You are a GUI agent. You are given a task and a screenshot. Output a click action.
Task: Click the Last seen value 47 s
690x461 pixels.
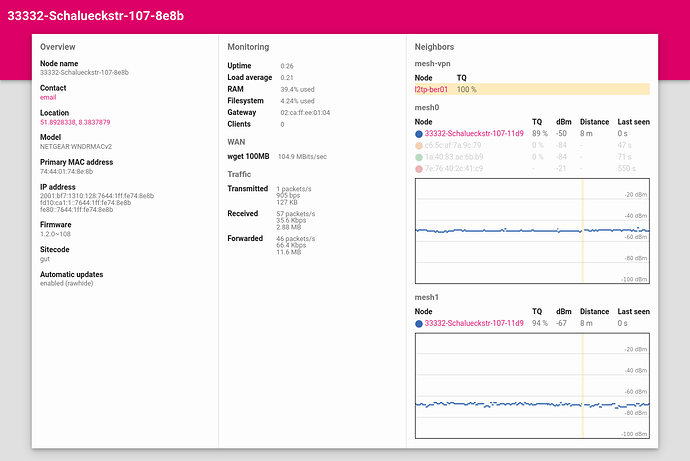pyautogui.click(x=624, y=145)
